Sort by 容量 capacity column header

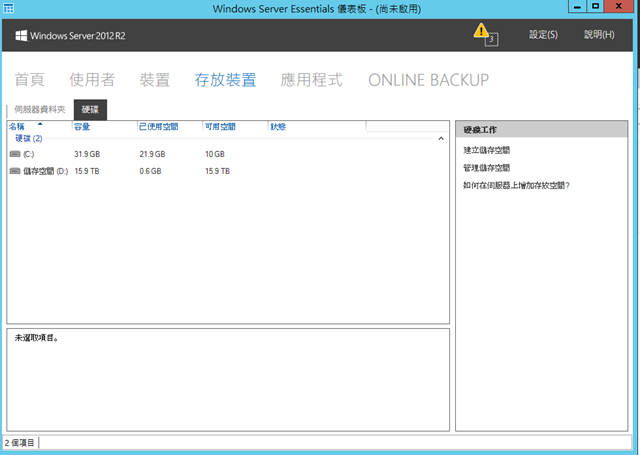105,127
